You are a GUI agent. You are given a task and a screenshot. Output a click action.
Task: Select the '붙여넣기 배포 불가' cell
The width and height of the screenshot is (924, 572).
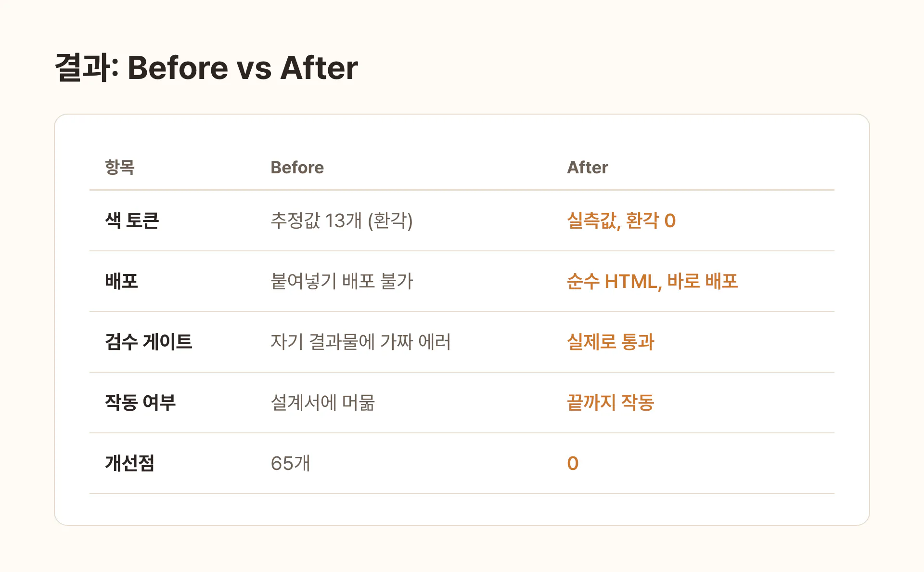(342, 281)
